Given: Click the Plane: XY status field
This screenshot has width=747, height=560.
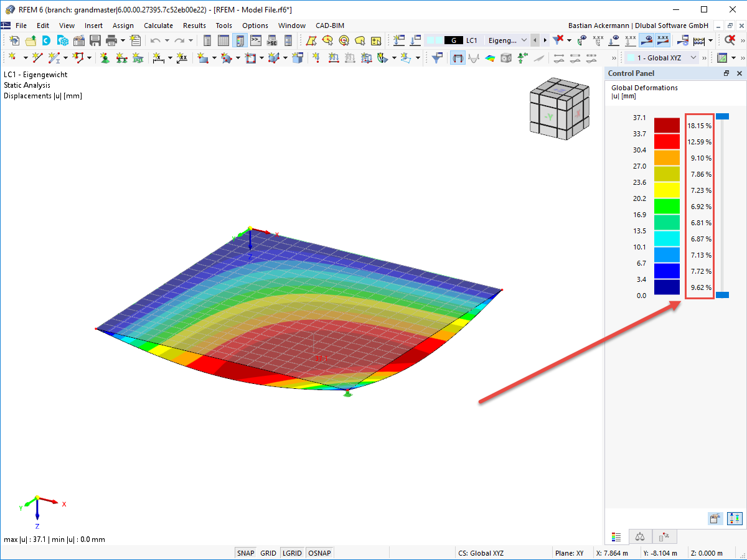Looking at the screenshot, I should click(570, 553).
